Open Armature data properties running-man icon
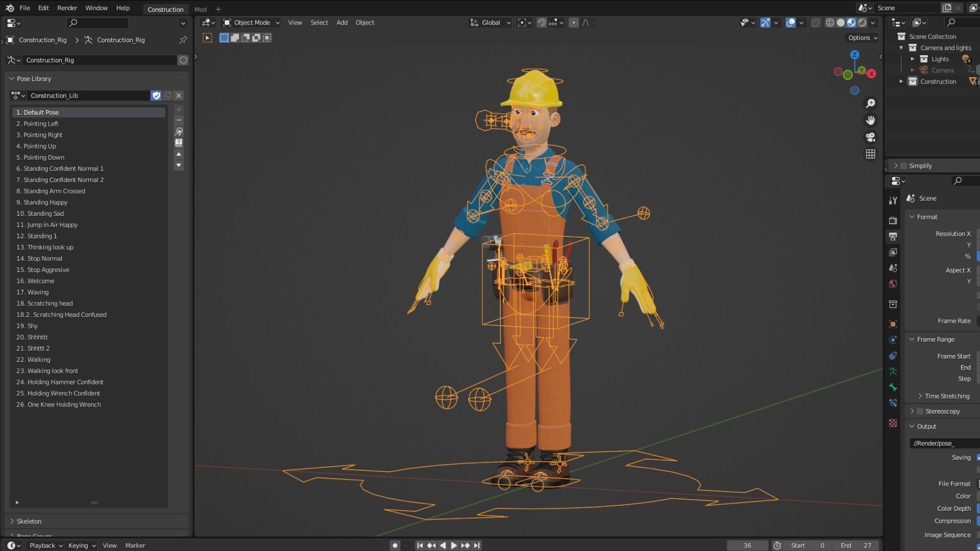Image resolution: width=980 pixels, height=551 pixels. [x=893, y=371]
